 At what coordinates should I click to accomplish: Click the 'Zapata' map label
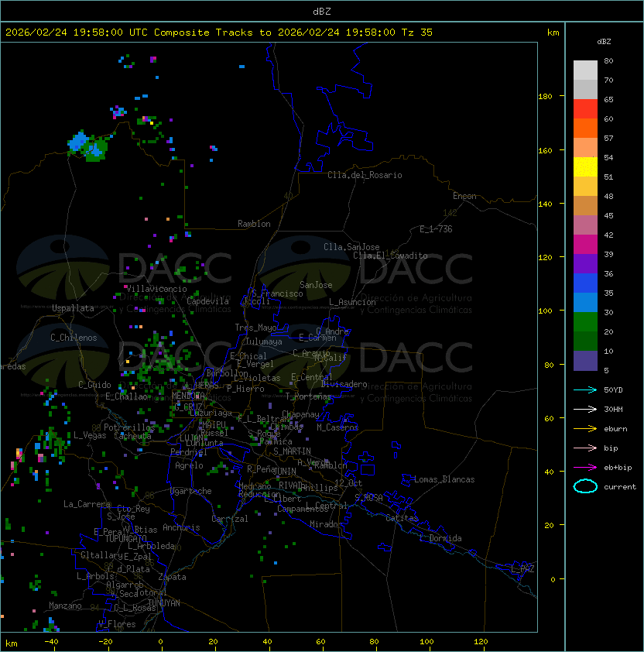pyautogui.click(x=172, y=577)
